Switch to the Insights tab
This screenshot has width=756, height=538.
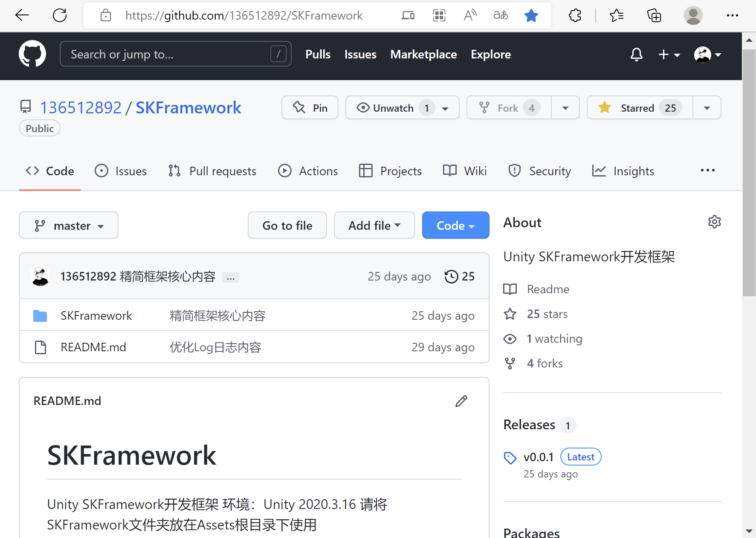(x=623, y=171)
